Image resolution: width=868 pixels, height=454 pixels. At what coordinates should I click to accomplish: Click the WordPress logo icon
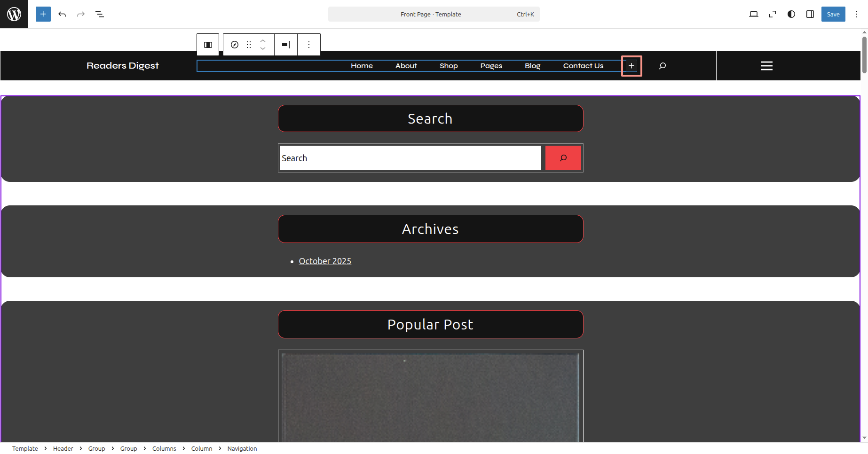(14, 14)
